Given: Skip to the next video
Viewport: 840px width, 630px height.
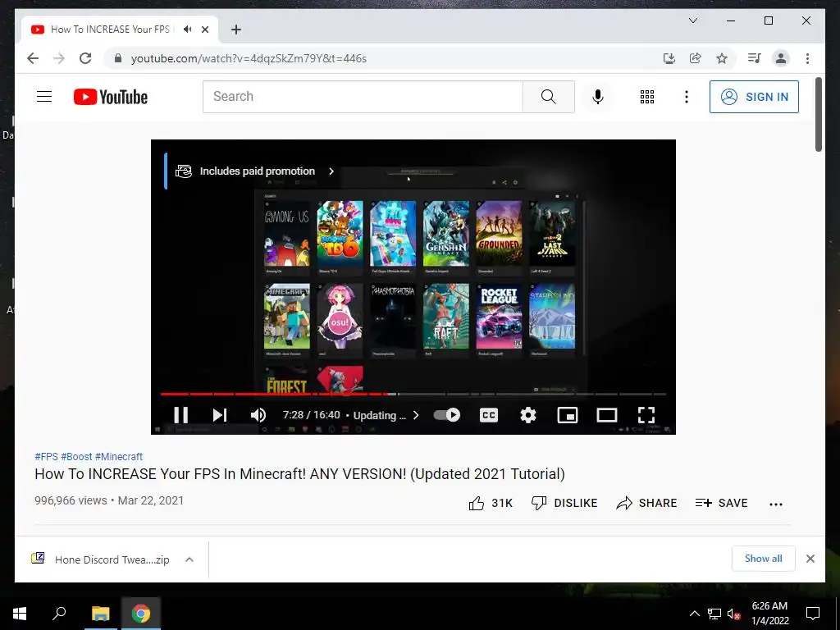Looking at the screenshot, I should click(220, 415).
